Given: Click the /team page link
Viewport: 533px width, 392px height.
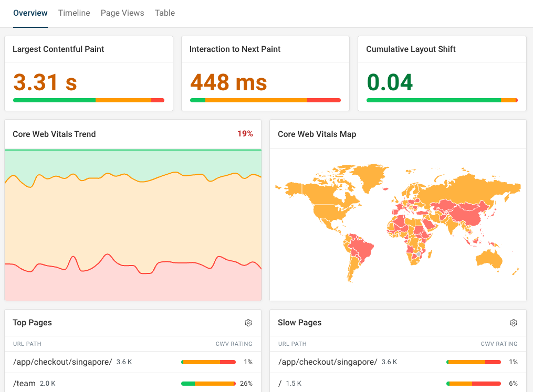Looking at the screenshot, I should 24,383.
